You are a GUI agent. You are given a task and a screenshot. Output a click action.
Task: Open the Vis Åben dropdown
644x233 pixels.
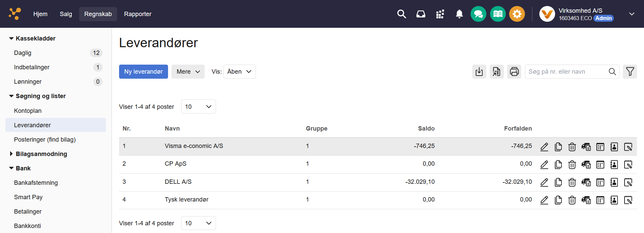click(239, 72)
